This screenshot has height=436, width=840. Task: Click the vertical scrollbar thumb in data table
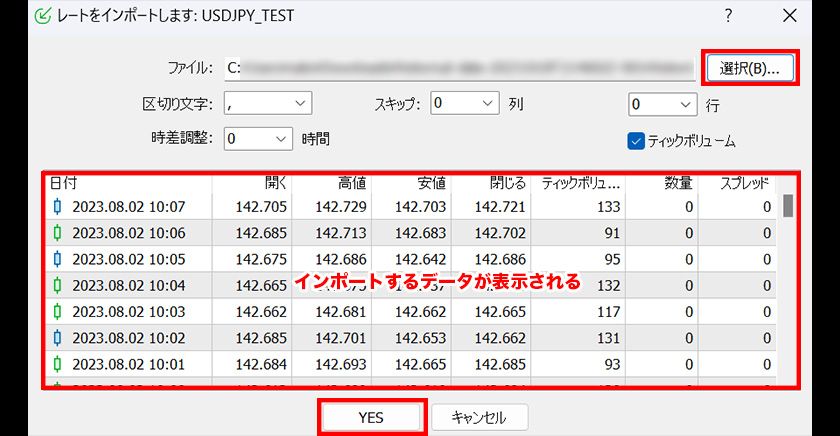[788, 205]
